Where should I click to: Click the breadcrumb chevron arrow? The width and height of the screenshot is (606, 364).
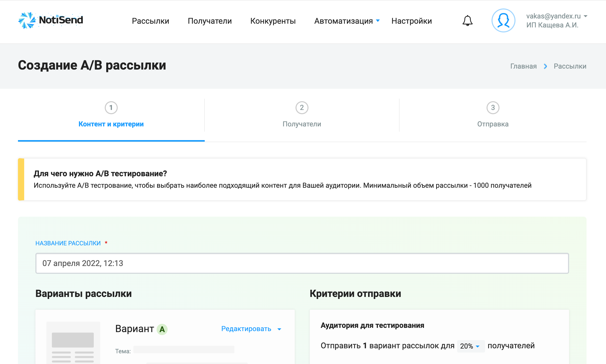tap(545, 66)
